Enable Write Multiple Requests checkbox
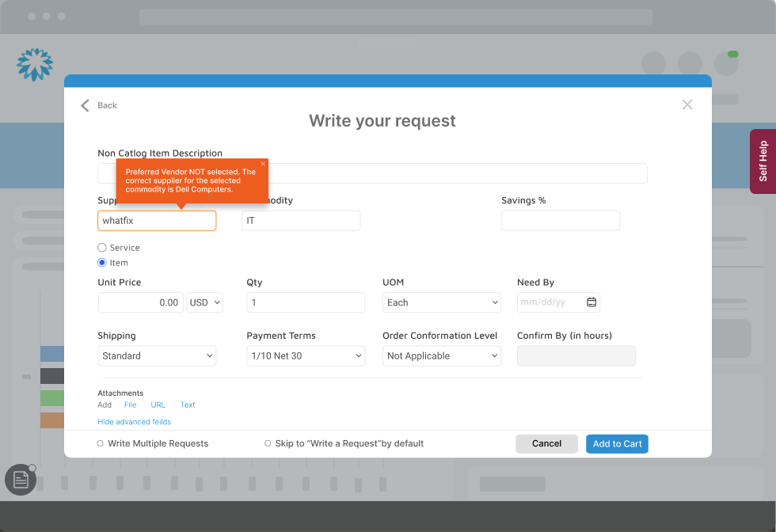The height and width of the screenshot is (532, 776). [x=101, y=443]
